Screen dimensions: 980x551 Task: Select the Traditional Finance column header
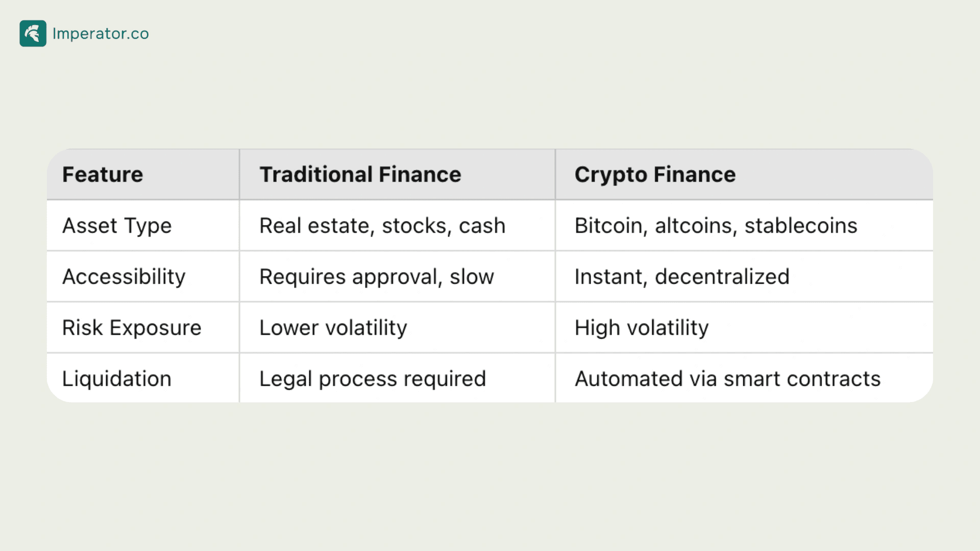point(360,174)
